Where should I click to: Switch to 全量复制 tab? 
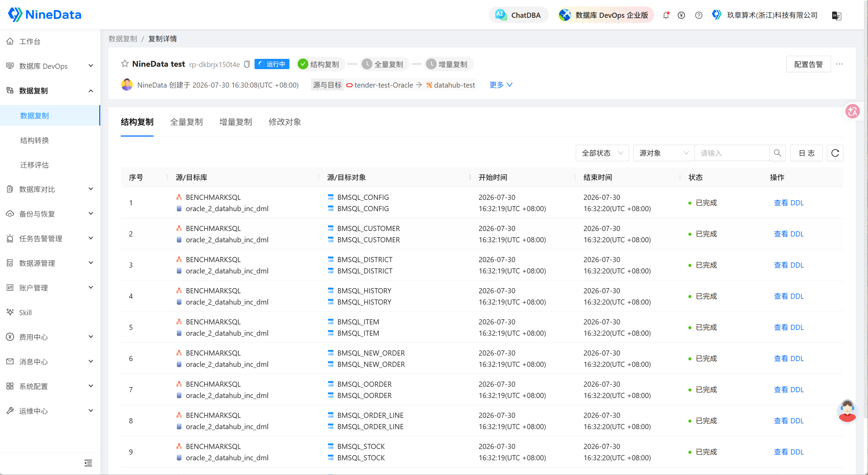click(x=186, y=122)
